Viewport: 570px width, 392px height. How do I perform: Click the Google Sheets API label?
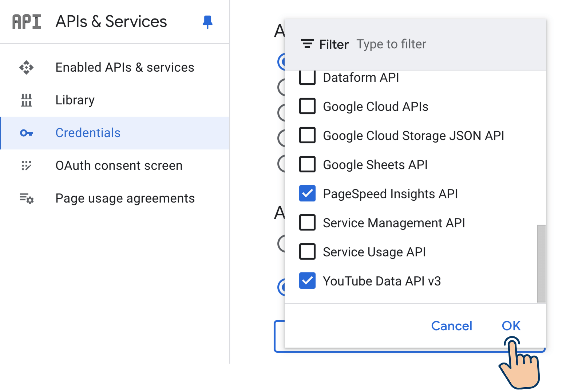coord(375,165)
